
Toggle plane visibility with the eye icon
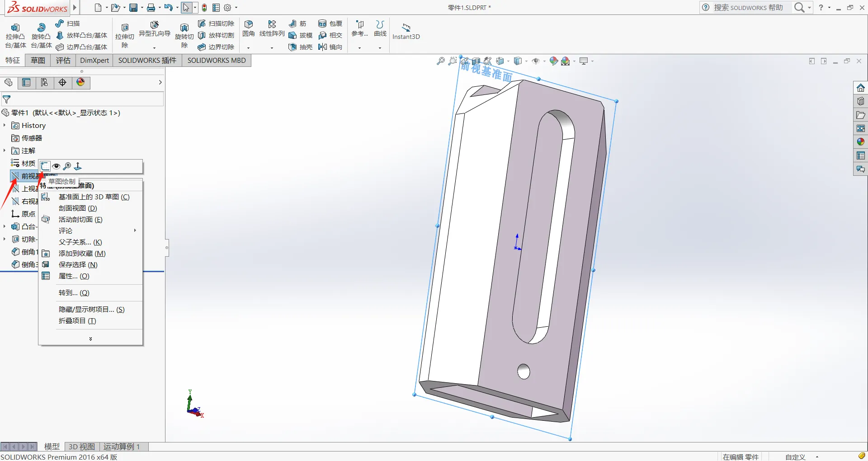point(57,166)
